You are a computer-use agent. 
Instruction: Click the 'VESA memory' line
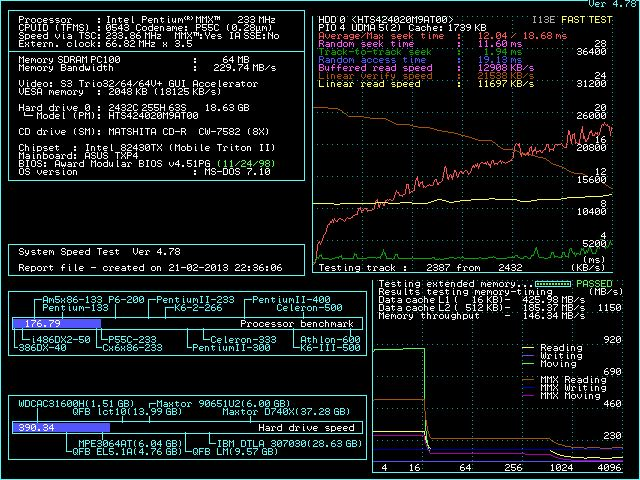pyautogui.click(x=120, y=92)
